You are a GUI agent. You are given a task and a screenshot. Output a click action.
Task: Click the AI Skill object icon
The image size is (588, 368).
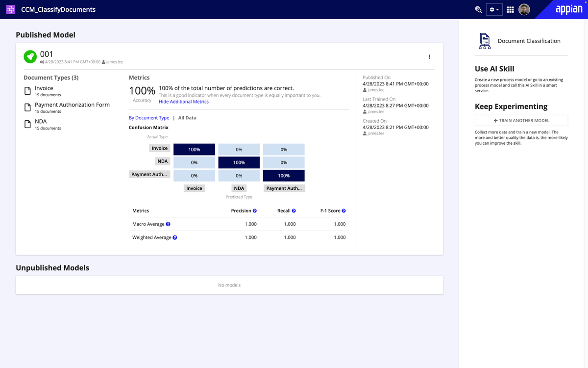[x=10, y=9]
